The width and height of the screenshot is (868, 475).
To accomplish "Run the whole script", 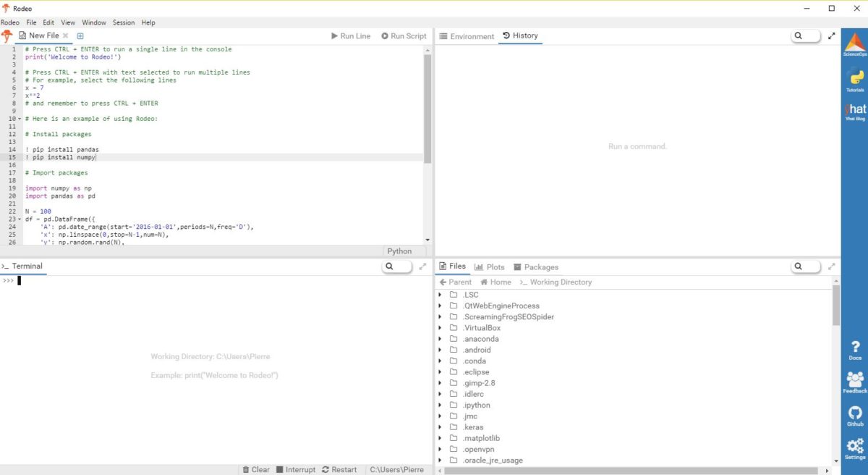I will click(x=404, y=35).
